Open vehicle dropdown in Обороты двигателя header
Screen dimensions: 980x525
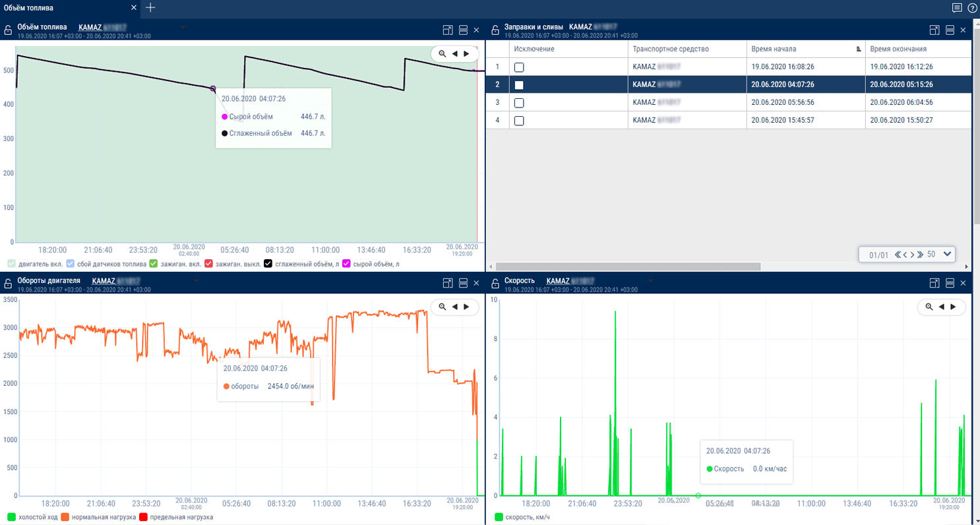[x=196, y=280]
